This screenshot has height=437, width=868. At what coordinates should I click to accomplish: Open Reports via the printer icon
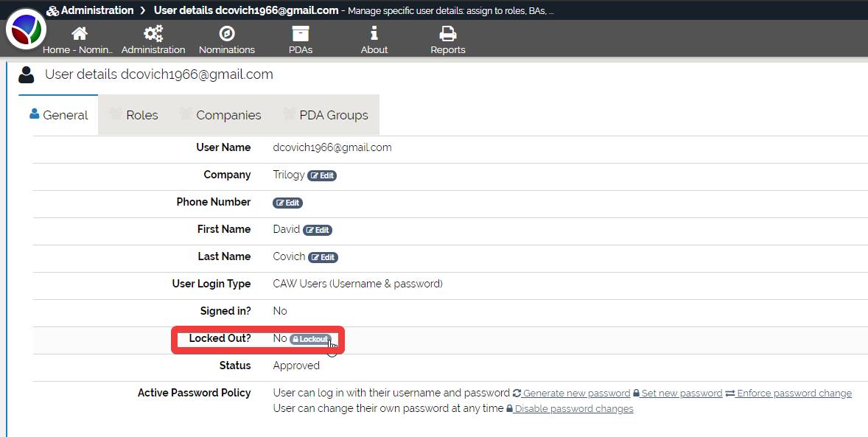click(x=448, y=34)
